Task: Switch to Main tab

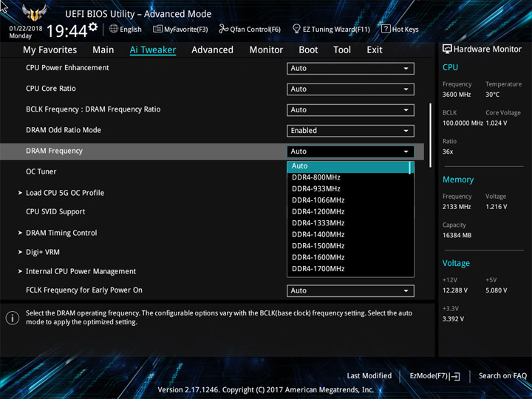Action: coord(103,50)
